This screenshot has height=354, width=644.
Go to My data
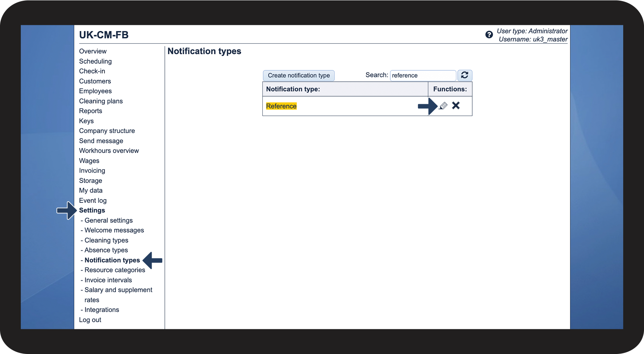91,190
